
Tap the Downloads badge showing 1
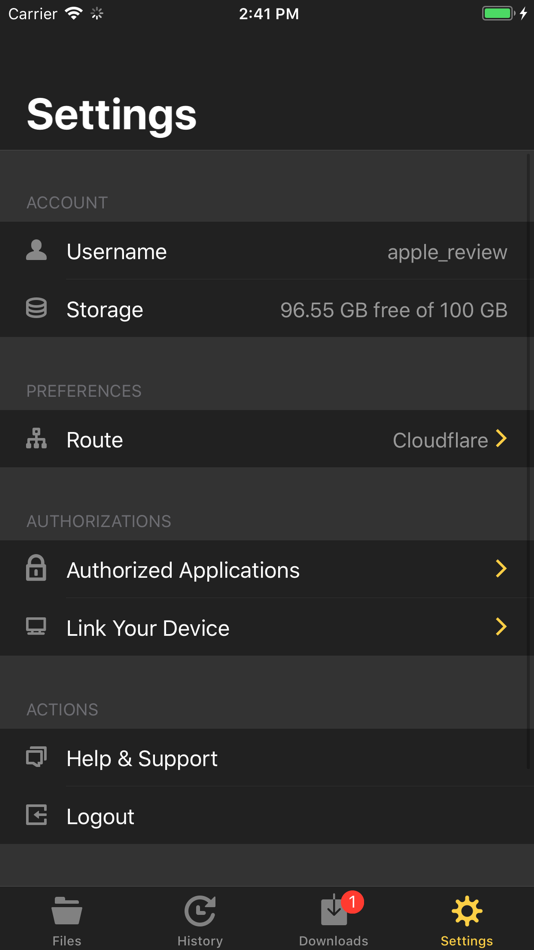tap(352, 902)
